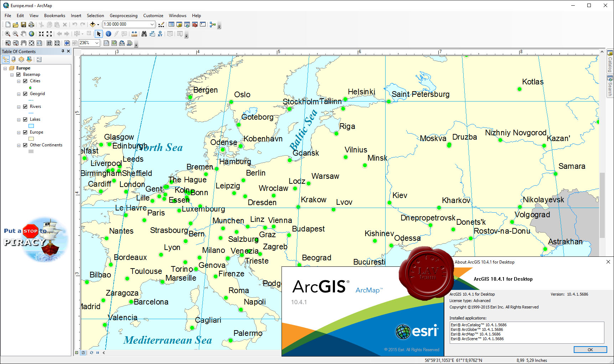
Task: Toggle Draft Mode in layout toolbar
Action: click(106, 43)
